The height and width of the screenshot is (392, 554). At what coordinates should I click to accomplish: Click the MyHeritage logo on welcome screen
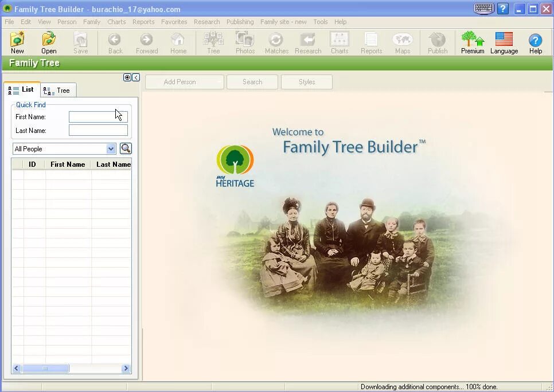tap(235, 166)
